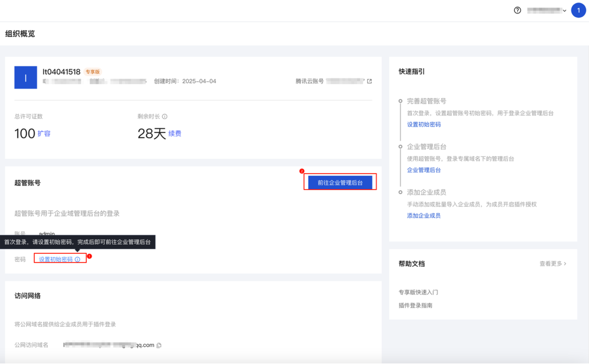Open 专享版快速入门 help document
This screenshot has width=589, height=364.
pyautogui.click(x=418, y=292)
